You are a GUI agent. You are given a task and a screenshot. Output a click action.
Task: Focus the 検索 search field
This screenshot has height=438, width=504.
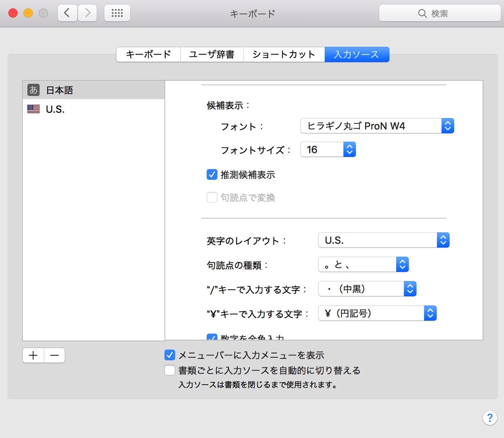440,13
